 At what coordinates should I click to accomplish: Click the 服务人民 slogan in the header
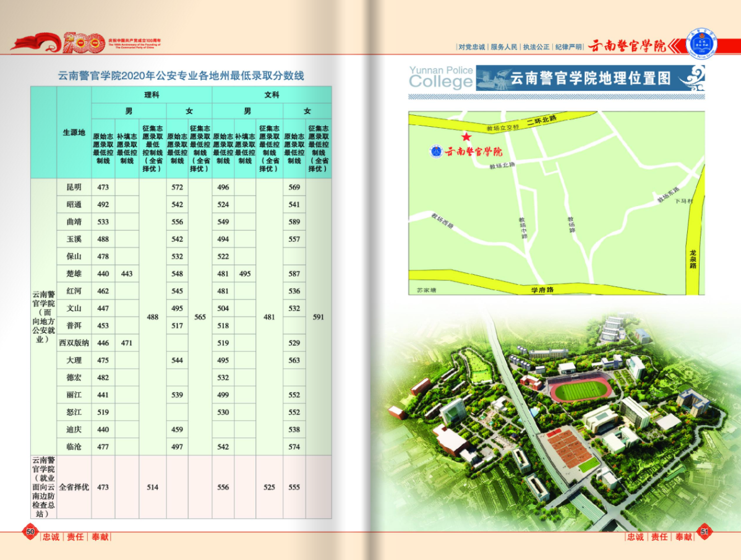(503, 47)
